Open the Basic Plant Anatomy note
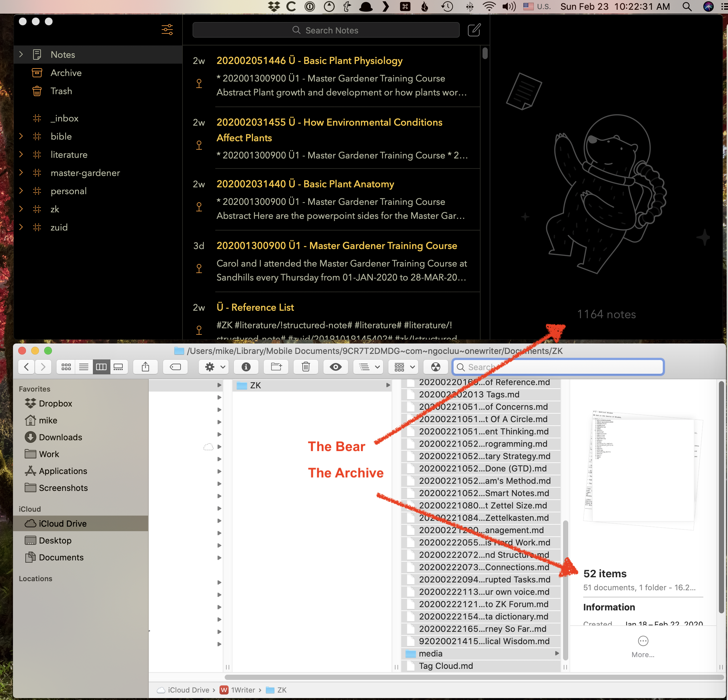This screenshot has height=700, width=728. pyautogui.click(x=332, y=199)
